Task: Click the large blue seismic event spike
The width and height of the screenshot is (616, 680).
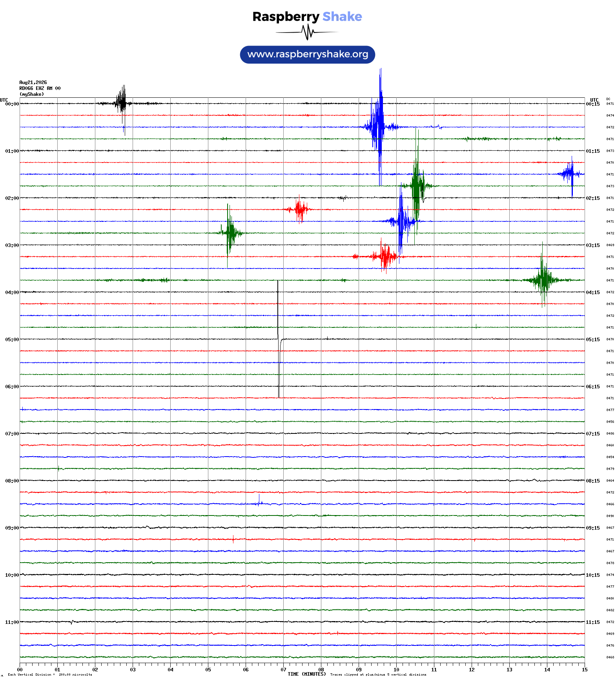Action: [x=379, y=126]
